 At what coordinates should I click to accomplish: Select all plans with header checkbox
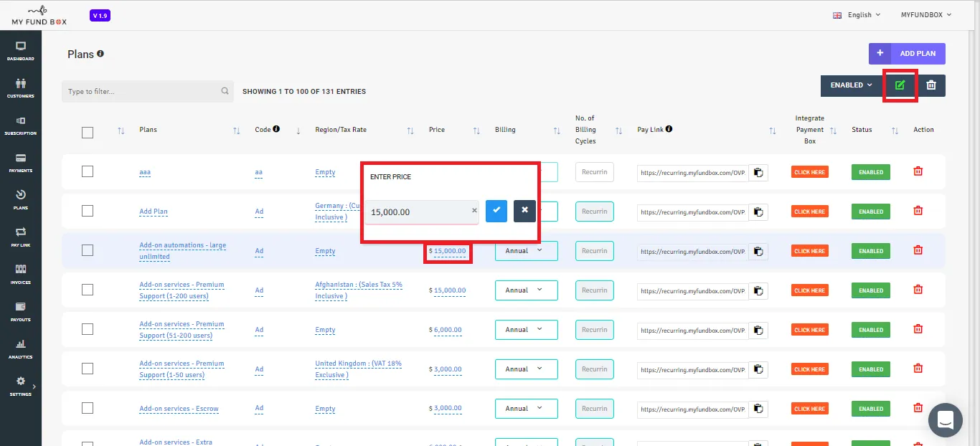pos(88,132)
